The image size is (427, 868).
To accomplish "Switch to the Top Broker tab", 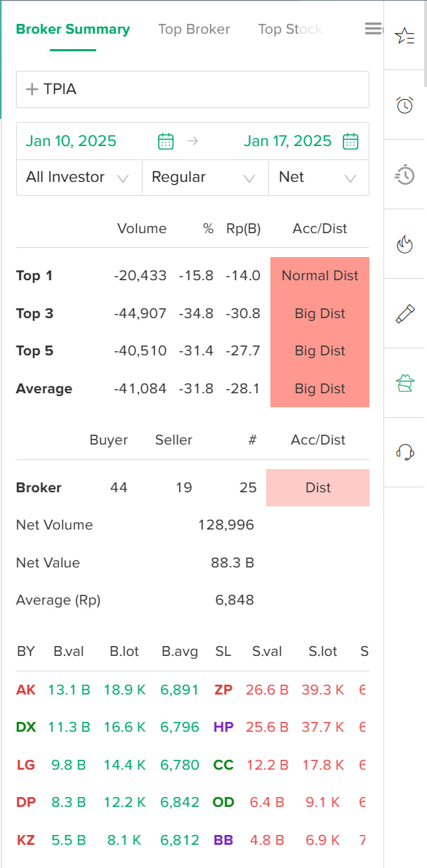I will pos(194,29).
